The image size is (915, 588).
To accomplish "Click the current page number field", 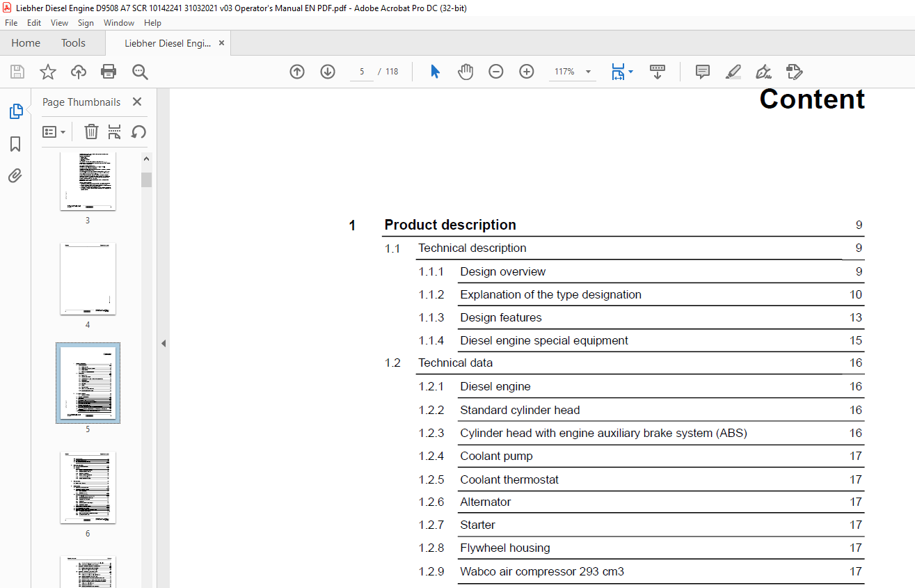I will (x=362, y=72).
